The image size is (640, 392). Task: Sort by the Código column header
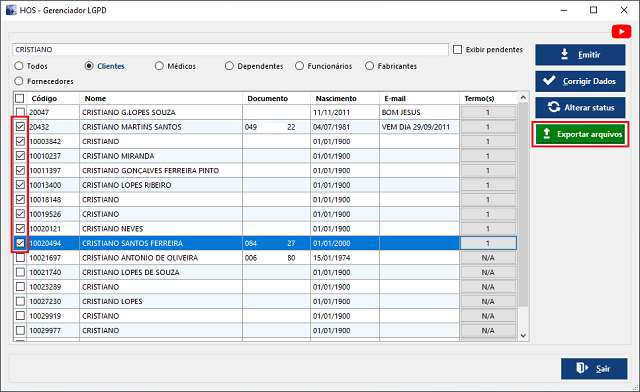click(53, 98)
